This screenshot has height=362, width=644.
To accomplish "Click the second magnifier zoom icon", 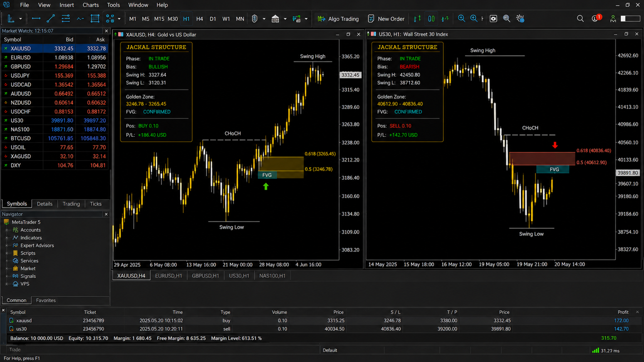I will pyautogui.click(x=474, y=18).
